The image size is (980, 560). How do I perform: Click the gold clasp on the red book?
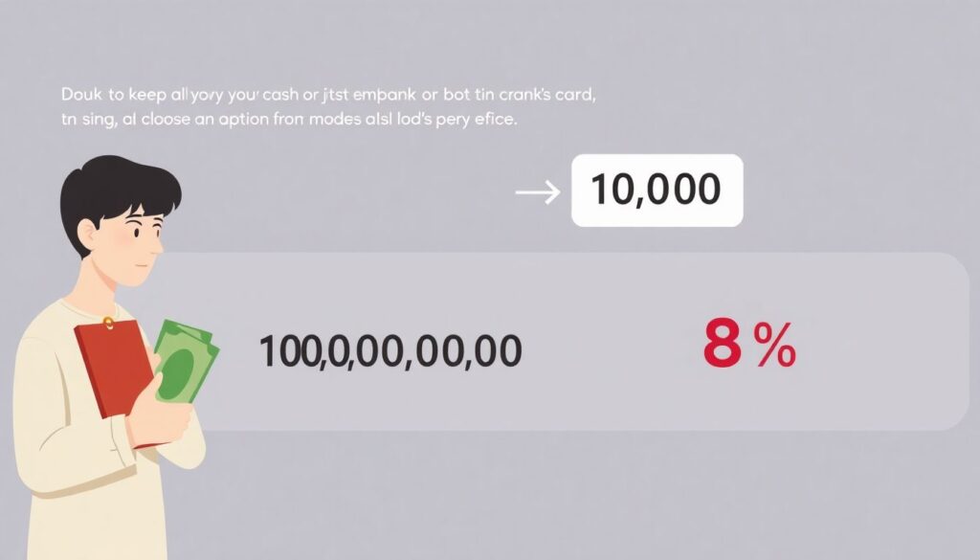click(109, 322)
